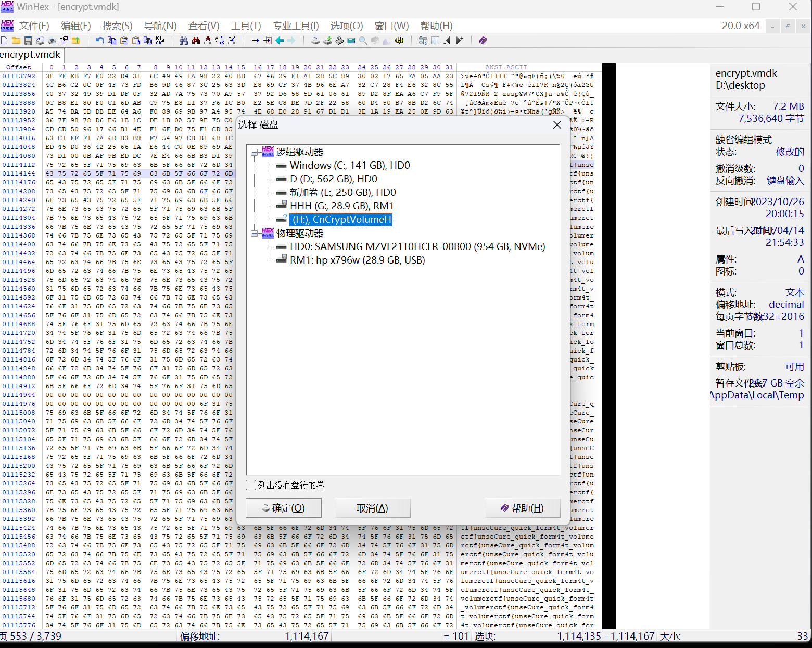812x648 pixels.
Task: Switch to the encrypt.vmdk tab
Action: pyautogui.click(x=31, y=55)
